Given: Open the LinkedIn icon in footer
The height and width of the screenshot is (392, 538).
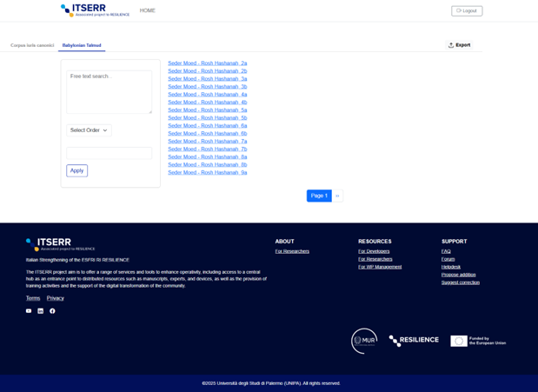Looking at the screenshot, I should 40,310.
